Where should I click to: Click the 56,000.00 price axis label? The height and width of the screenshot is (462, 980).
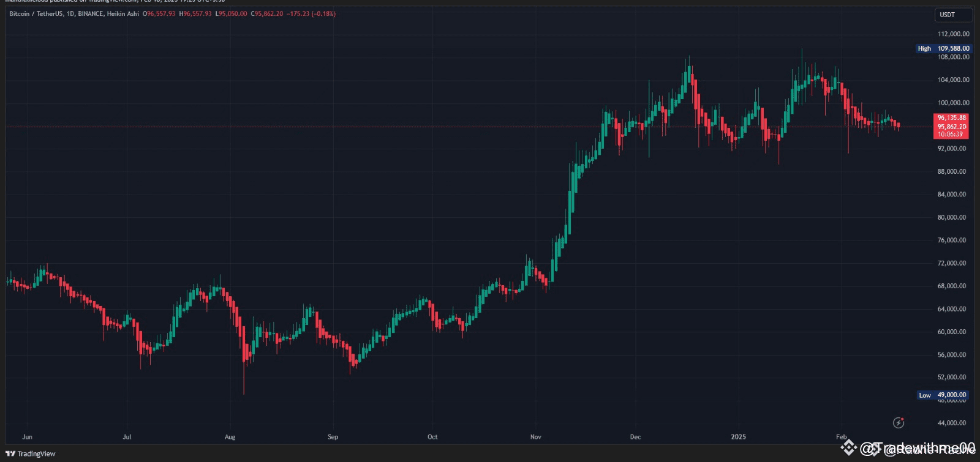pos(952,355)
